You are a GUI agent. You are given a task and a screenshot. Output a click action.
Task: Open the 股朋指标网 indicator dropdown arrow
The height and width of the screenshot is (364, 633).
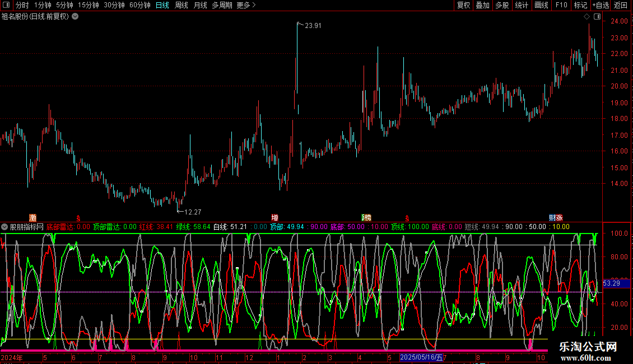[5, 227]
